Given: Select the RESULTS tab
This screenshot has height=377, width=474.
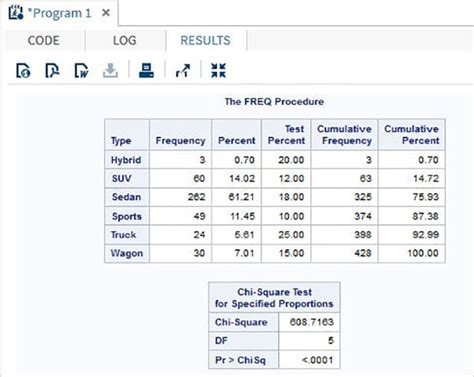Looking at the screenshot, I should coord(205,41).
